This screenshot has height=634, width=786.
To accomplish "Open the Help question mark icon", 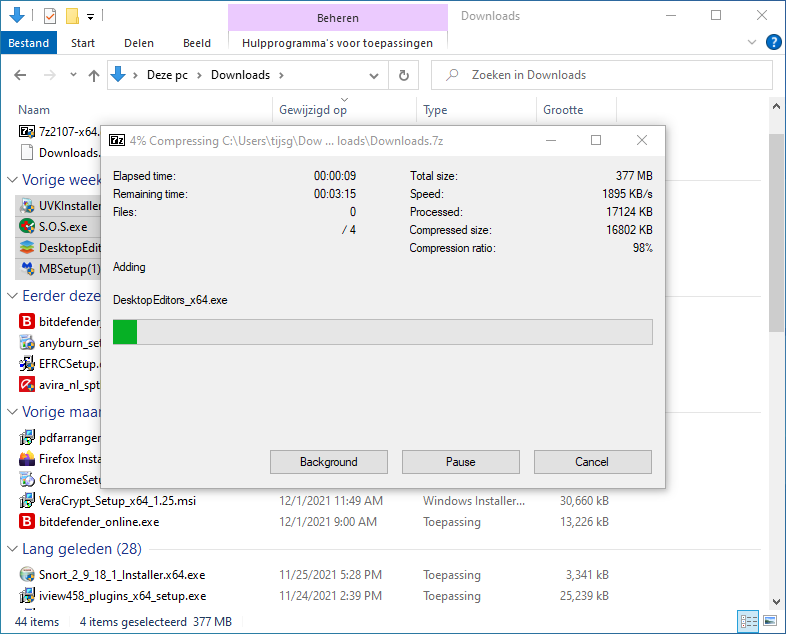I will pyautogui.click(x=773, y=43).
